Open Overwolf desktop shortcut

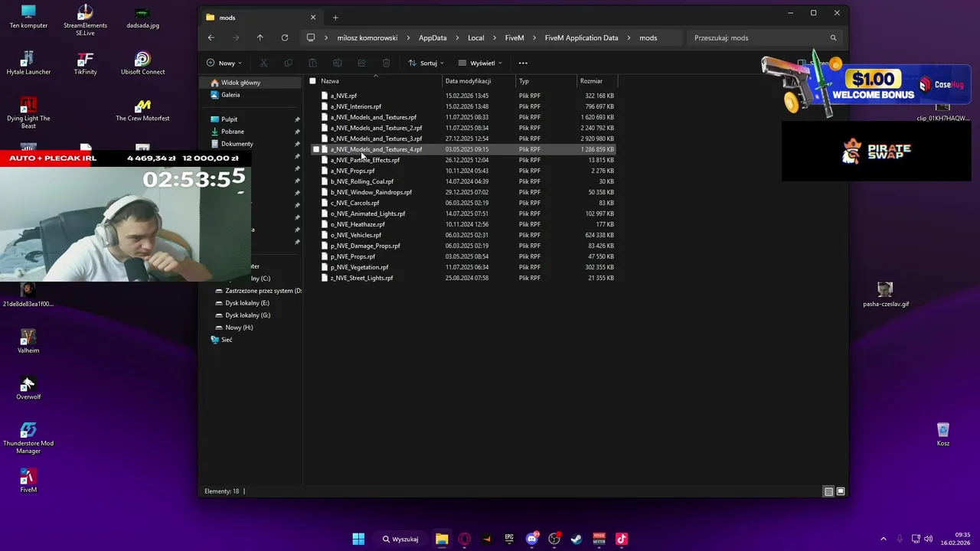click(28, 387)
